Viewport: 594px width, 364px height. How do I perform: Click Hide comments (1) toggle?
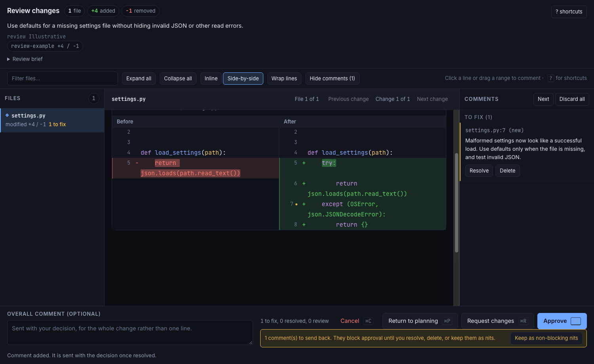(x=332, y=78)
